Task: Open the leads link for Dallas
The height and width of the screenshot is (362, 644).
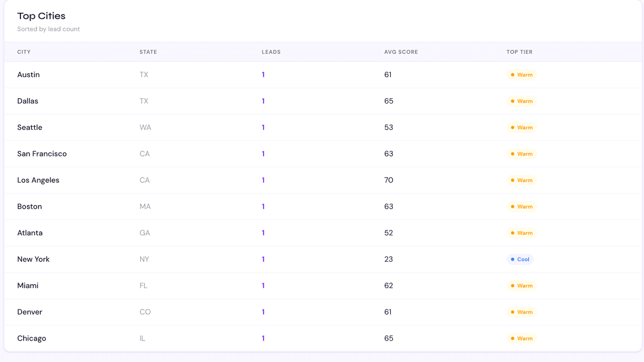Action: [263, 101]
